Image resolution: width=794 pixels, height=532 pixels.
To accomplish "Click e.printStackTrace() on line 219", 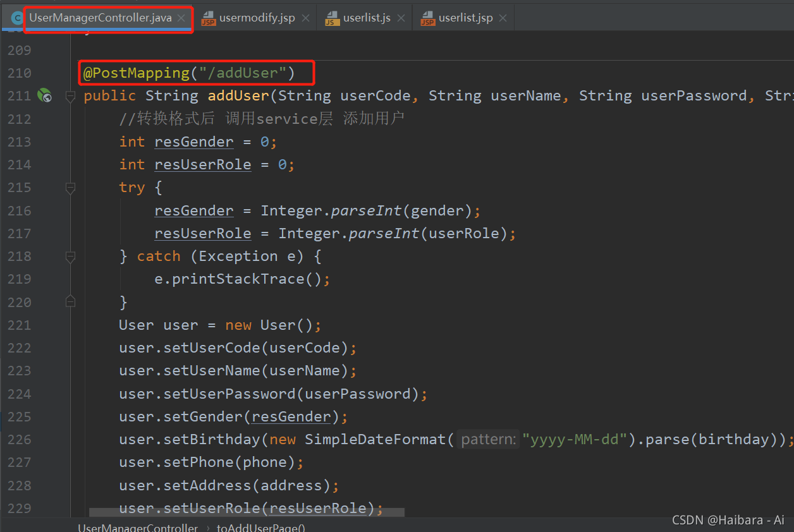I will point(238,279).
